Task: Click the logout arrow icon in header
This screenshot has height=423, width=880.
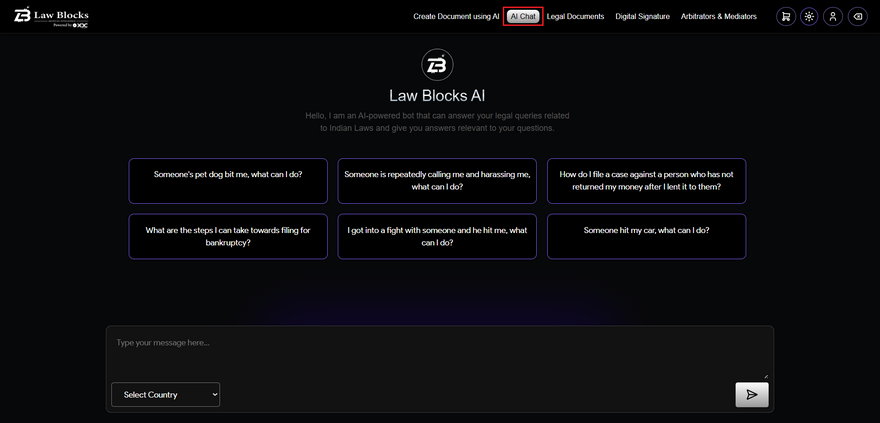Action: click(x=857, y=17)
